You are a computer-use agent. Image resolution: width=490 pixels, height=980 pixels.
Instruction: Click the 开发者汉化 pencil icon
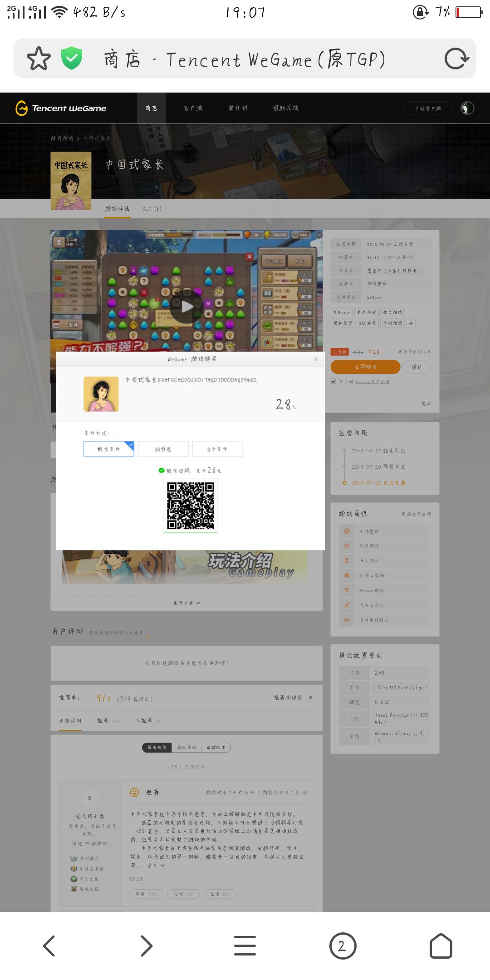[x=347, y=605]
